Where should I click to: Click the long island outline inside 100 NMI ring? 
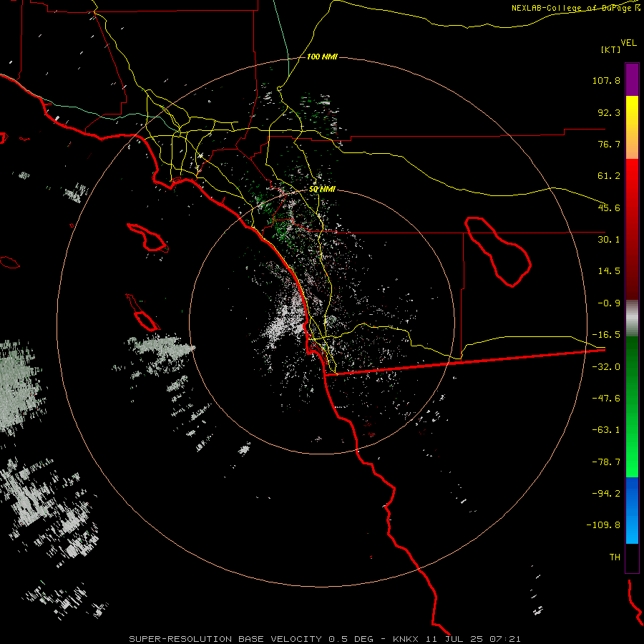(x=148, y=238)
